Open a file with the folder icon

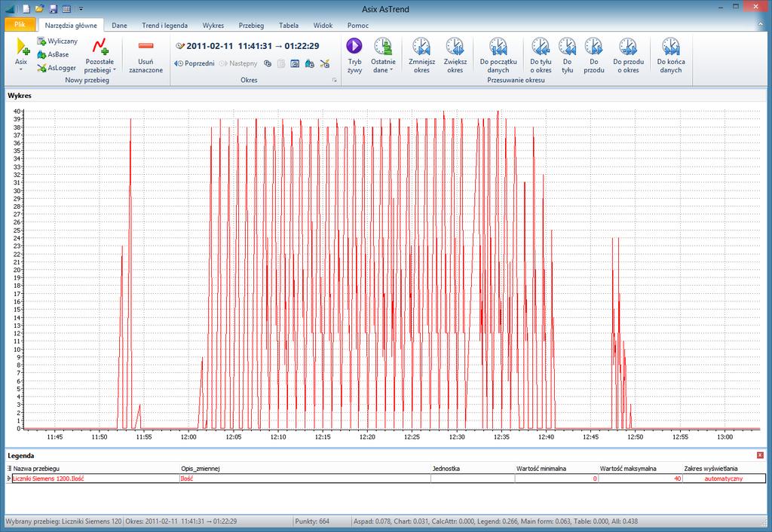pyautogui.click(x=40, y=9)
